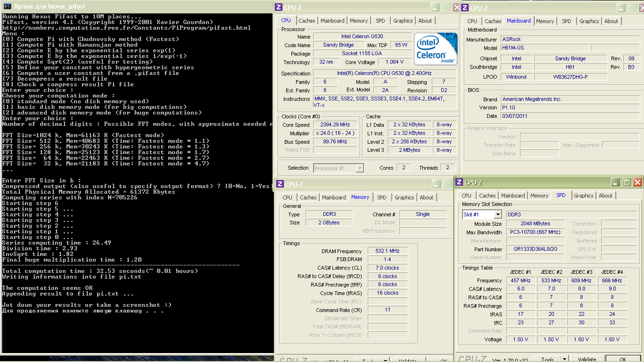Switch to the CPU tab in the SPD window
Viewport: 644px width, 362px height.
click(x=467, y=196)
